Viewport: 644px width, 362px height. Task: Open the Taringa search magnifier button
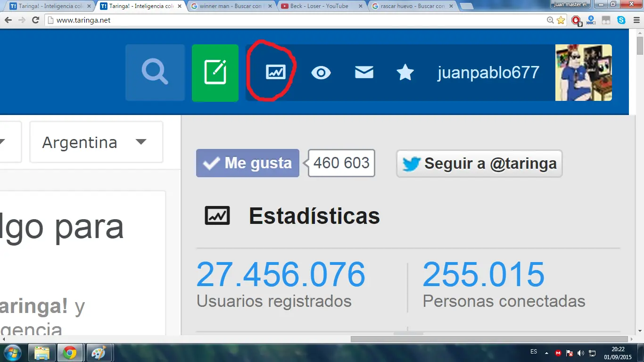[x=155, y=73]
